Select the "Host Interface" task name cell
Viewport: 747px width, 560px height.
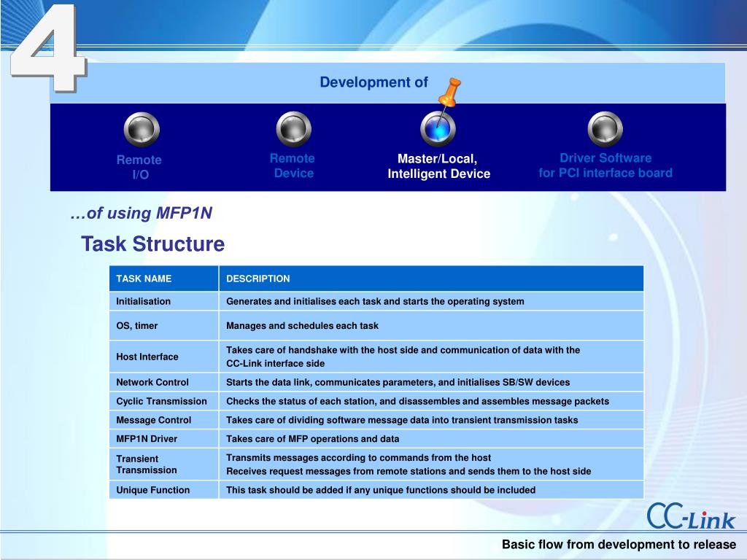click(x=164, y=357)
